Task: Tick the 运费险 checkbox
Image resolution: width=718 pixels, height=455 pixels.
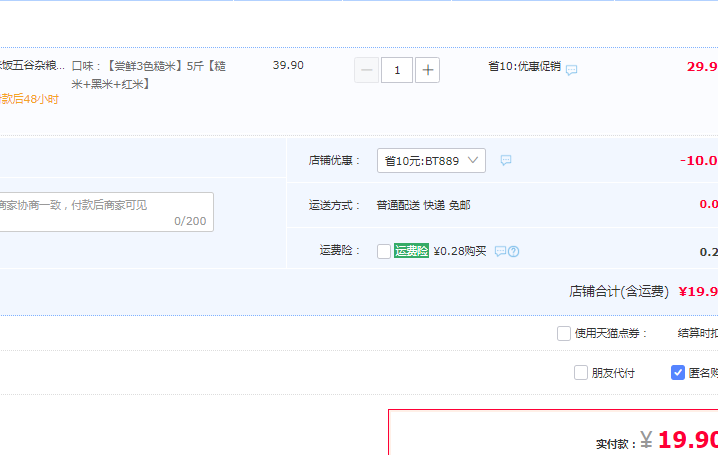Action: pyautogui.click(x=384, y=251)
